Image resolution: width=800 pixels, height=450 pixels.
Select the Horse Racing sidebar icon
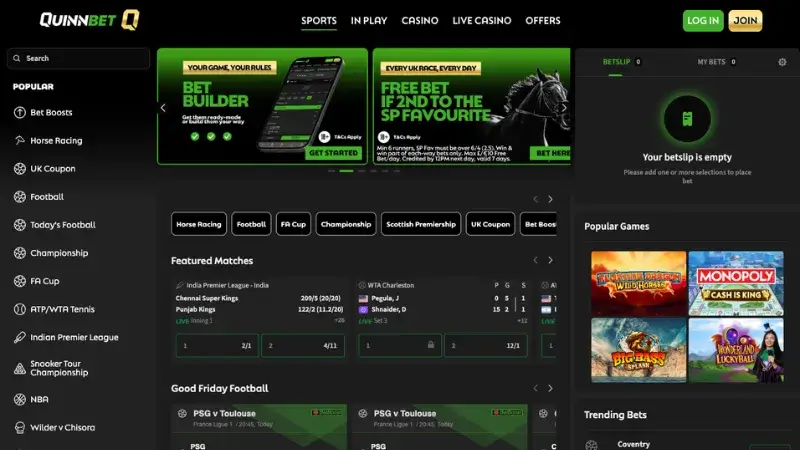(19, 140)
